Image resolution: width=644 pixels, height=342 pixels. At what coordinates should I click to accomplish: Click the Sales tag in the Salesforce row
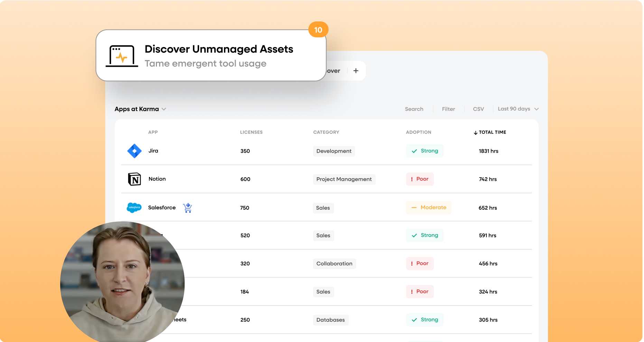point(323,208)
